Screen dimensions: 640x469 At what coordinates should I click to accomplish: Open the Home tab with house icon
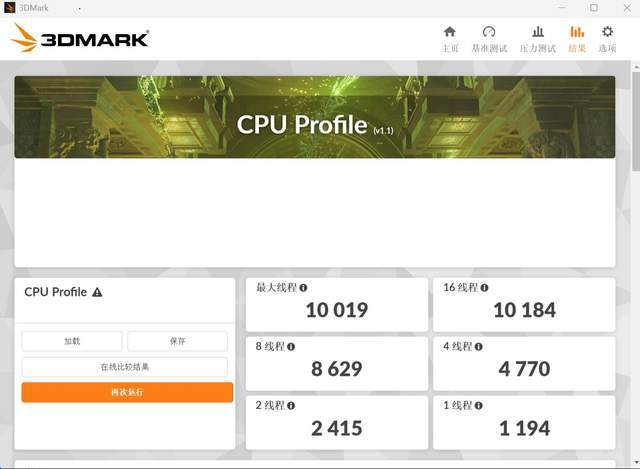450,40
